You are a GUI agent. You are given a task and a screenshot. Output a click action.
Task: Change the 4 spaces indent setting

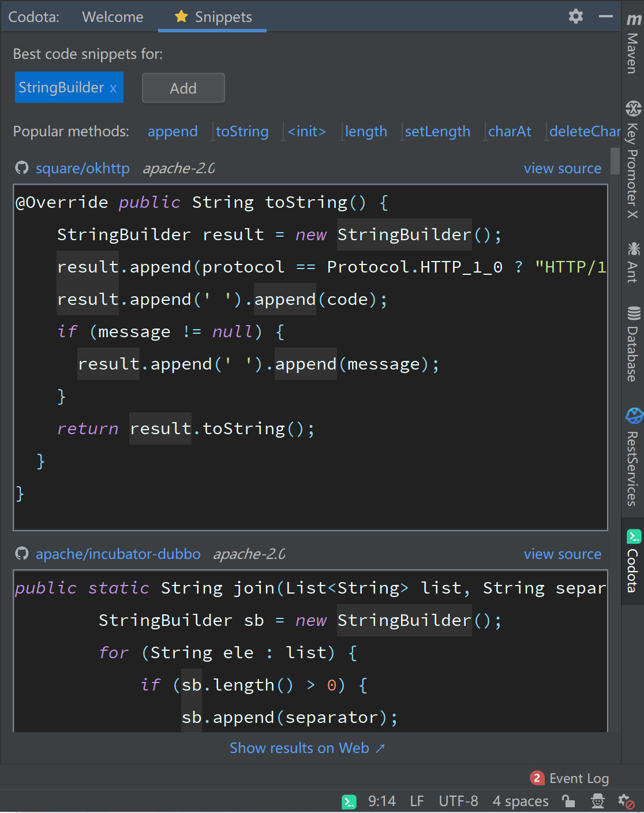521,801
